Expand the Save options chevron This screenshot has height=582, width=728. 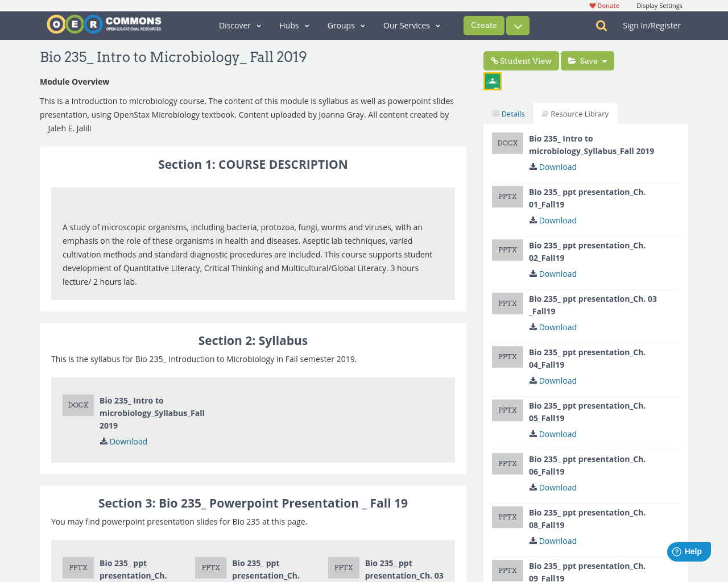(x=604, y=60)
